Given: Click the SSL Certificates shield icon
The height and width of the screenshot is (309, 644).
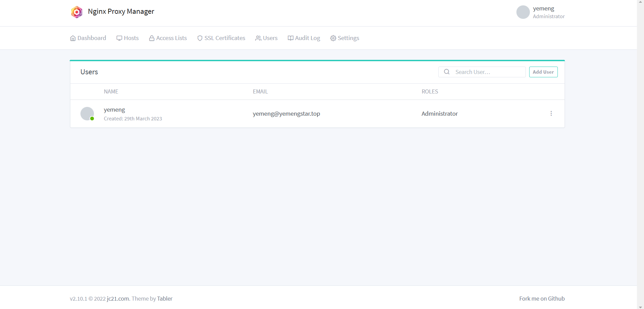Looking at the screenshot, I should [200, 38].
